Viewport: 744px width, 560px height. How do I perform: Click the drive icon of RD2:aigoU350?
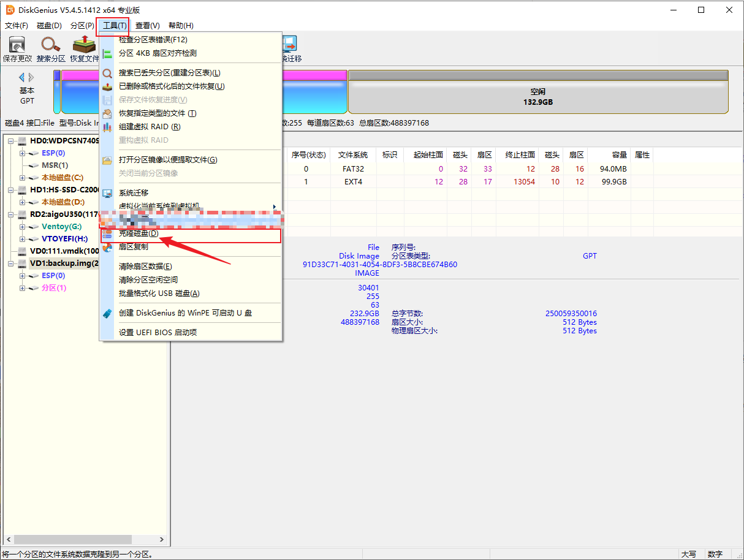[23, 214]
